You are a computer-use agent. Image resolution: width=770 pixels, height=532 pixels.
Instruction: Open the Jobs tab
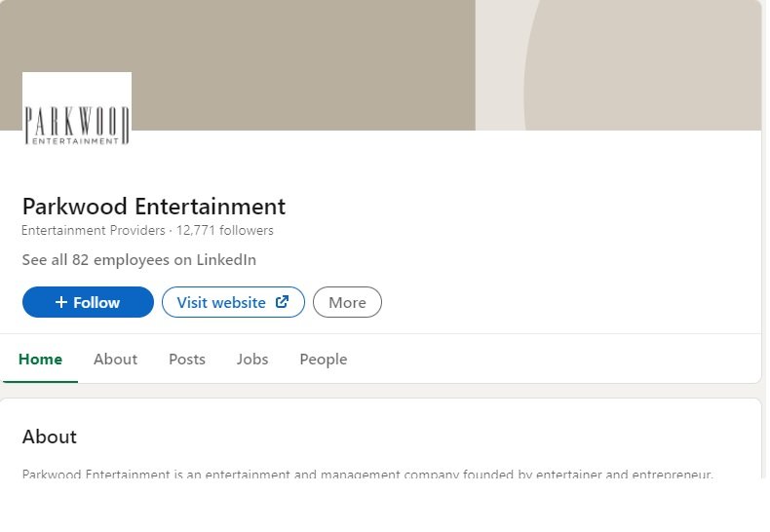coord(252,360)
